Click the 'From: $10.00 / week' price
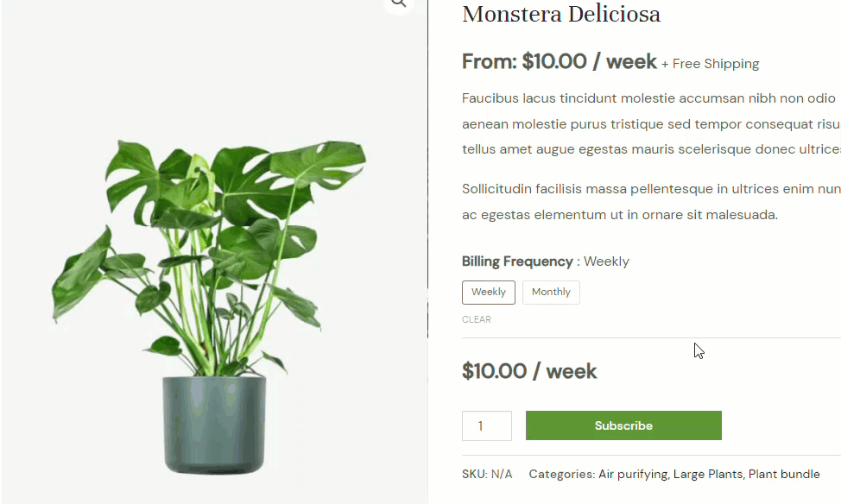841x504 pixels. (x=560, y=62)
